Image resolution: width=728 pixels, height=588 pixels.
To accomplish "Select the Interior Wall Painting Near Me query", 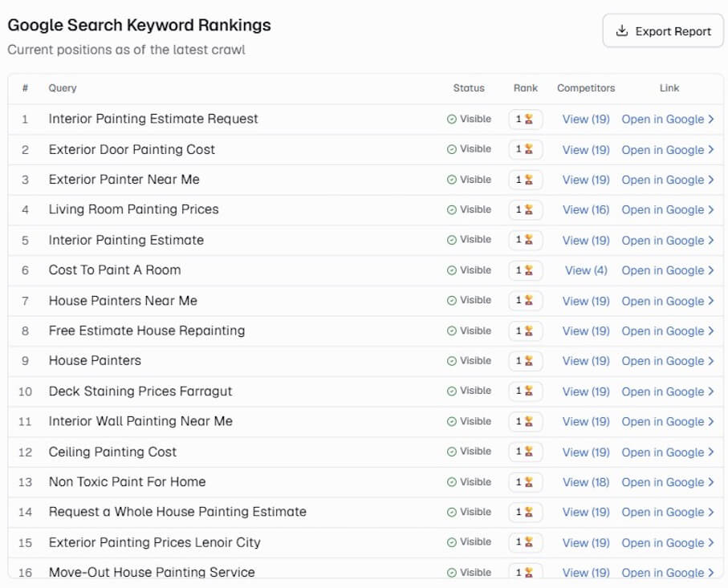I will [x=140, y=421].
